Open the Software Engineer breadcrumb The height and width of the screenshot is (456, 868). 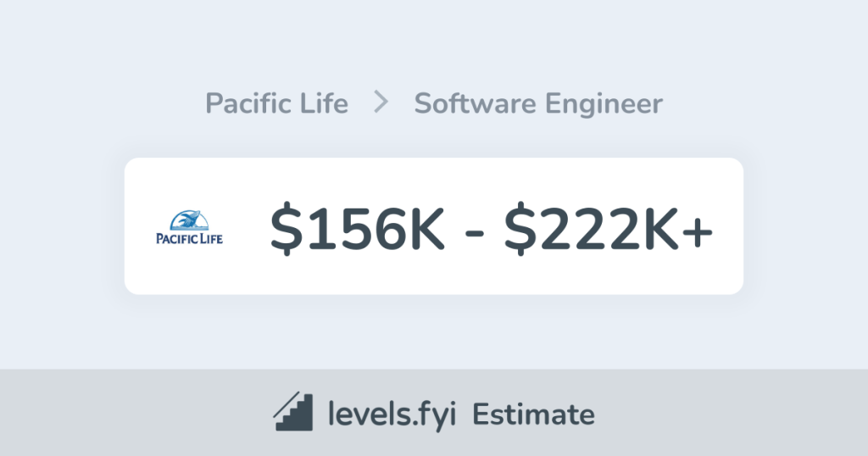point(537,104)
